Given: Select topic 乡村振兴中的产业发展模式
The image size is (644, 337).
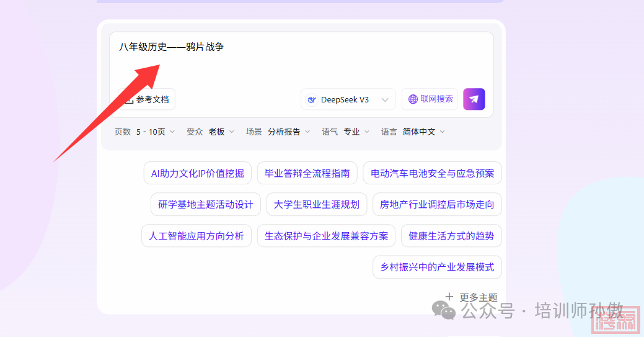Looking at the screenshot, I should 437,267.
